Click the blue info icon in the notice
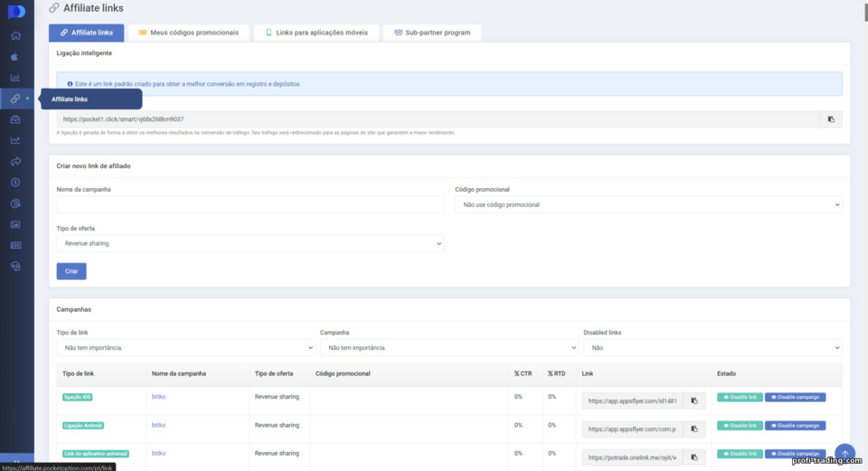The width and height of the screenshot is (868, 471). click(70, 84)
